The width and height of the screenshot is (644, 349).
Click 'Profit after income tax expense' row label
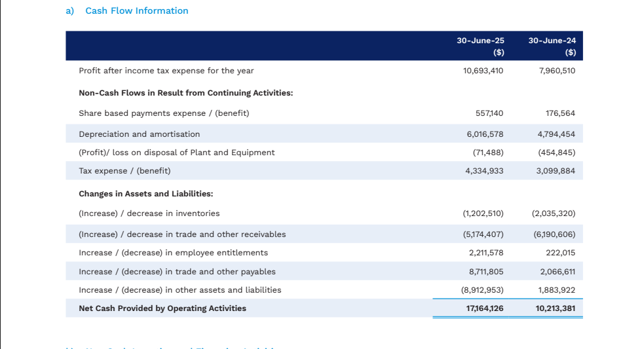tap(166, 71)
